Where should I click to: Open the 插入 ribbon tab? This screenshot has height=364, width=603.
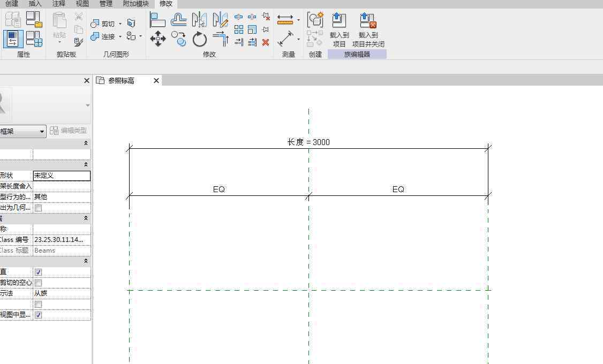[35, 3]
